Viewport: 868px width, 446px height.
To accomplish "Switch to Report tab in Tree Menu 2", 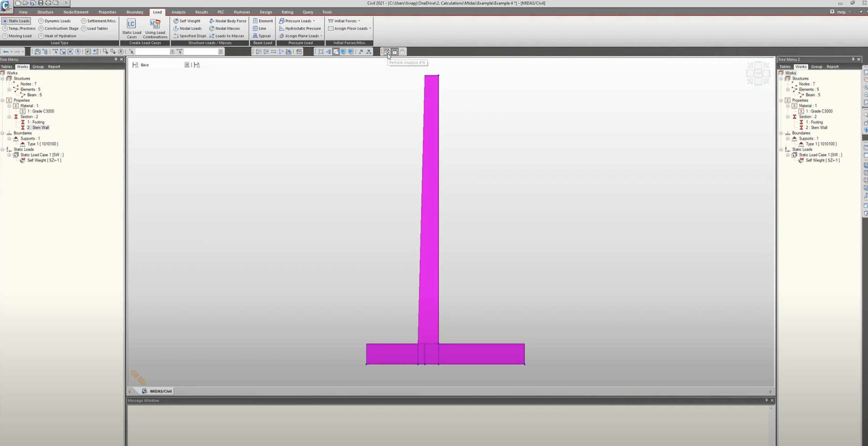I will pyautogui.click(x=832, y=67).
